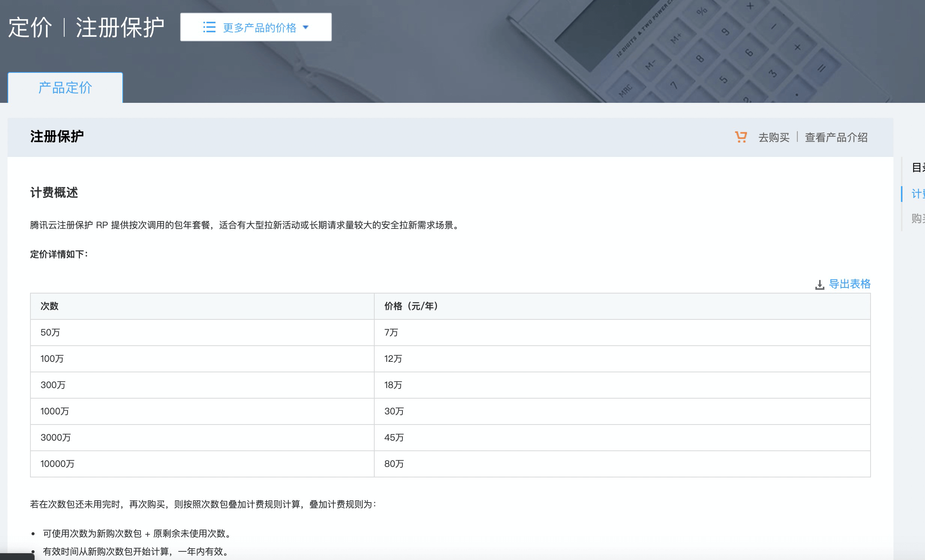Click the orange shopping cart icon
Image resolution: width=925 pixels, height=560 pixels.
(x=741, y=137)
